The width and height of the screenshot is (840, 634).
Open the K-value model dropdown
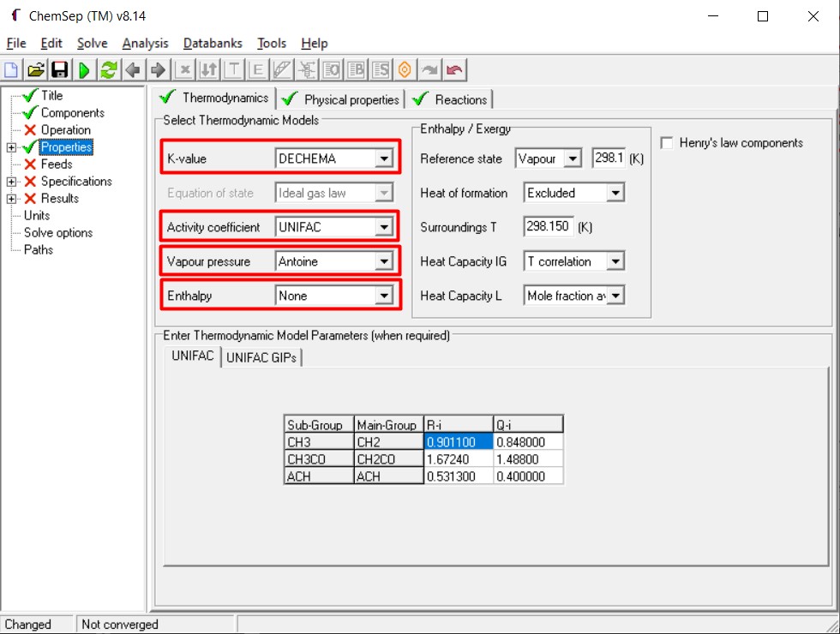384,158
